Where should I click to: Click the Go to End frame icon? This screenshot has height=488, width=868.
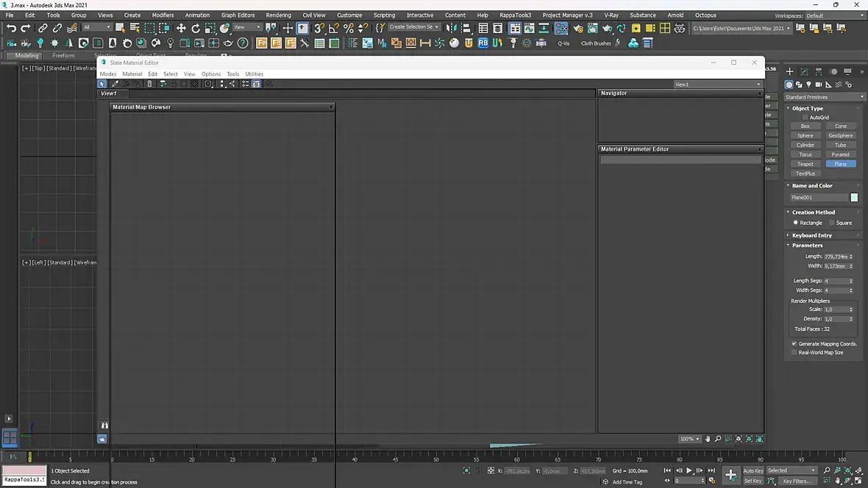[711, 470]
